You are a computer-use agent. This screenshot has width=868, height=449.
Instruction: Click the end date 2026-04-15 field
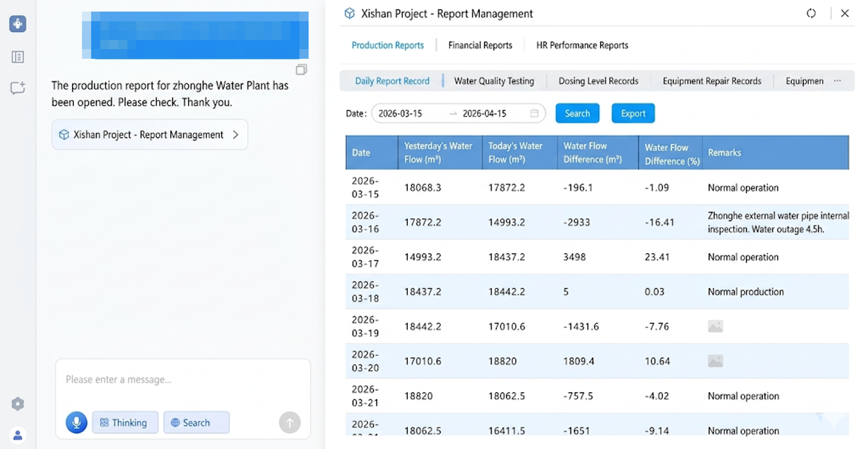point(485,113)
